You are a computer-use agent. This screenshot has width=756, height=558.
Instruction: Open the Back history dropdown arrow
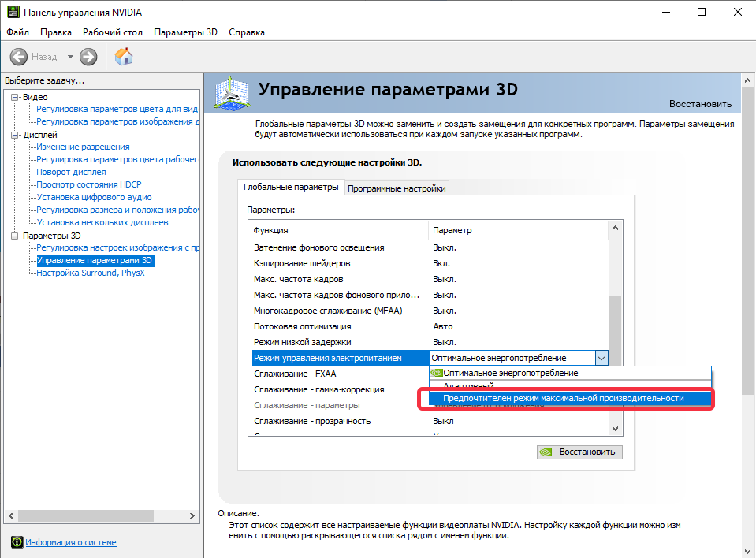[70, 57]
